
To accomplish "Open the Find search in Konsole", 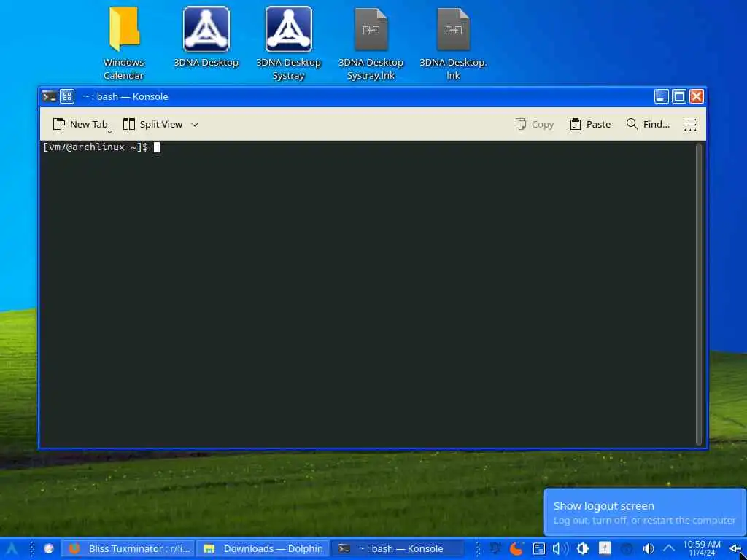I will click(648, 124).
